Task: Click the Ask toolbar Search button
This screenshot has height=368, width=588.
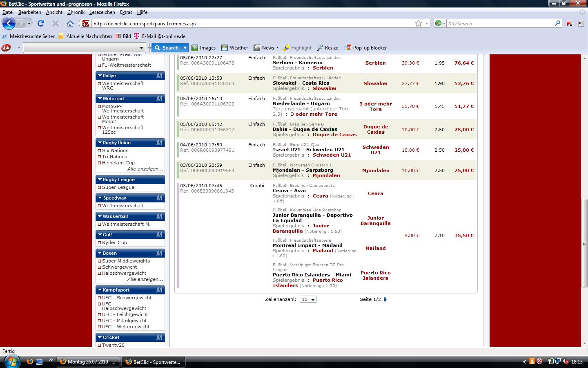Action: 167,48
